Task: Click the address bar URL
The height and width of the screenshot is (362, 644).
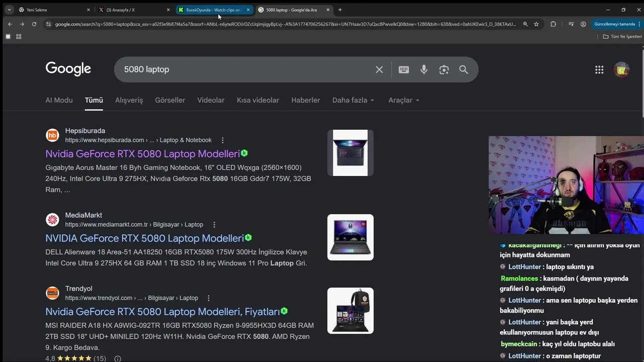Action: pyautogui.click(x=285, y=24)
